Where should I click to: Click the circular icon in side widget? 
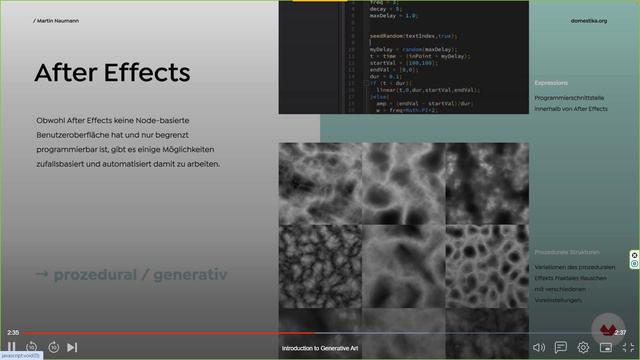pos(634,264)
